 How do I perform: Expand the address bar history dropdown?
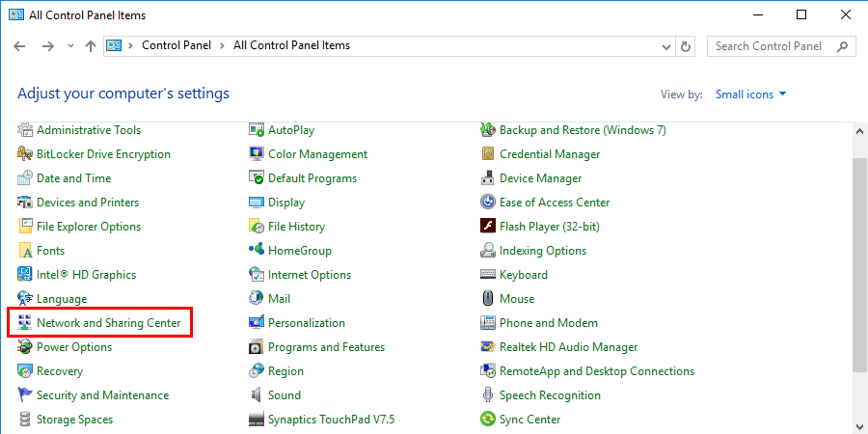point(666,46)
